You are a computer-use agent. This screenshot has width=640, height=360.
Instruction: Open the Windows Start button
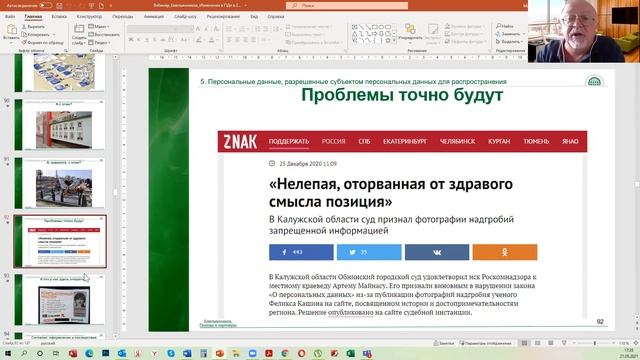[x=7, y=353]
